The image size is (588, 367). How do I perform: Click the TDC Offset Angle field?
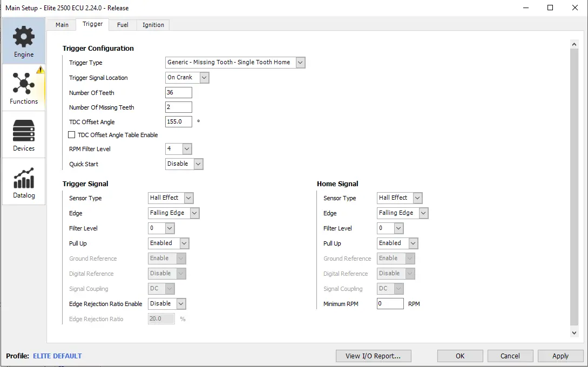click(178, 122)
